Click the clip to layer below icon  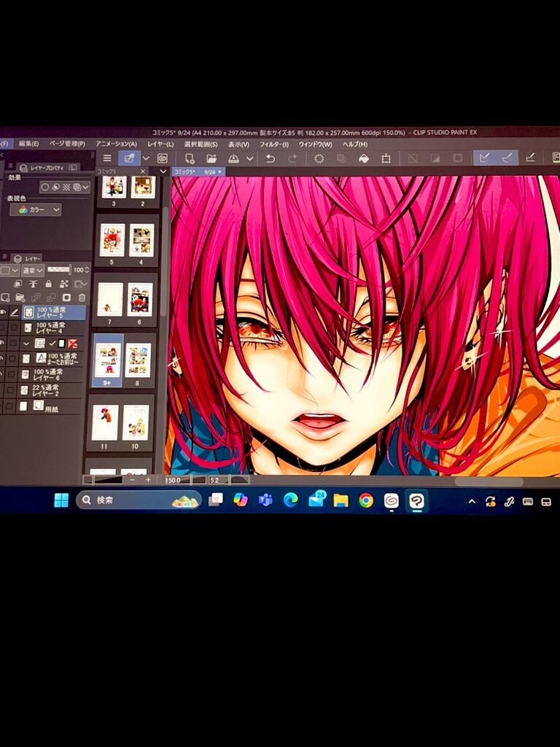18,284
